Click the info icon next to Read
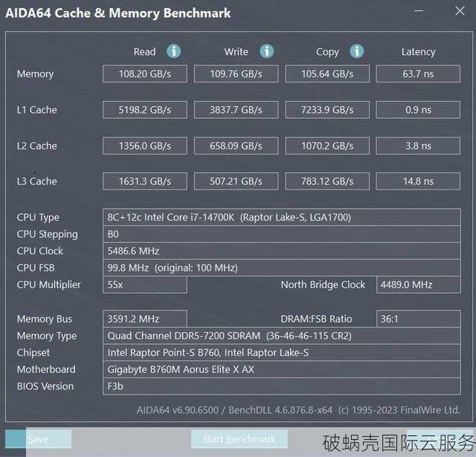Screen dimensions: 476x457 coord(173,51)
